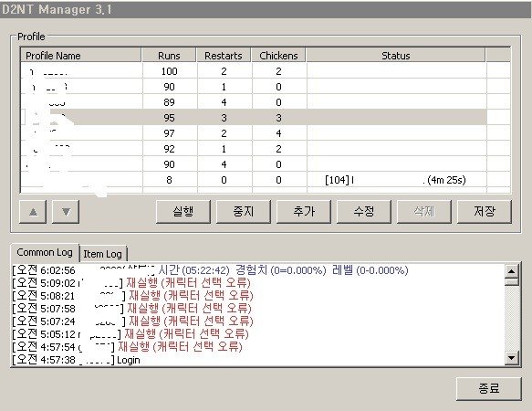Click status text '[104]' with 4m 25s
532x411 pixels.
point(395,180)
